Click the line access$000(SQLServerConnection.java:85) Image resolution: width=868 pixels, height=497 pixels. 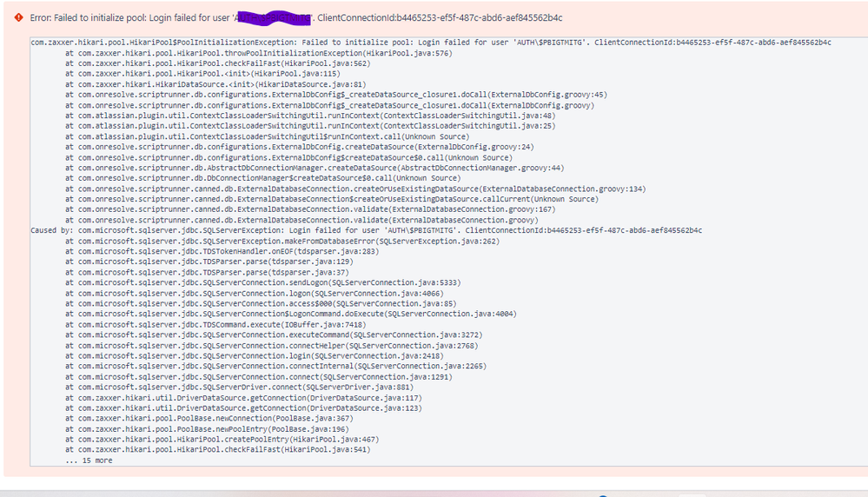coord(261,304)
